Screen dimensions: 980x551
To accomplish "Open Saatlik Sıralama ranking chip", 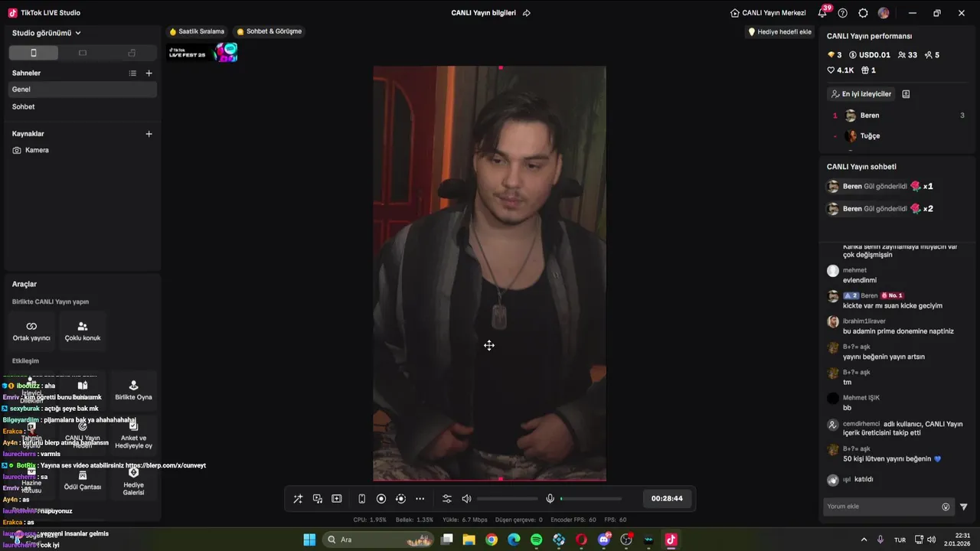I will tap(197, 31).
